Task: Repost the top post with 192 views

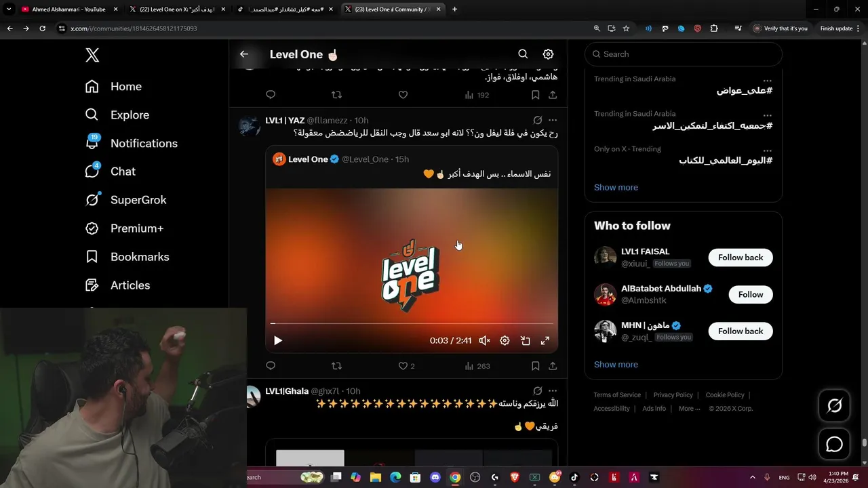Action: pyautogui.click(x=336, y=95)
